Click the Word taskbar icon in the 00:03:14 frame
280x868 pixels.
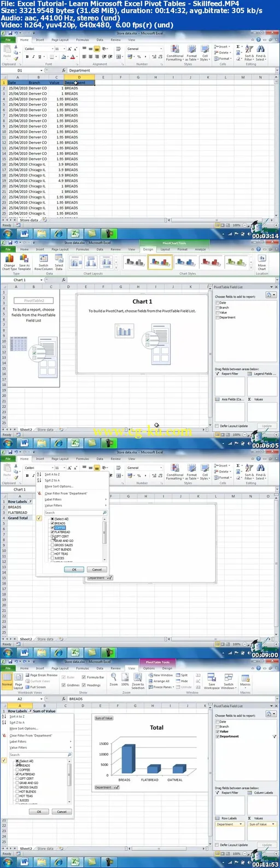pos(25,233)
